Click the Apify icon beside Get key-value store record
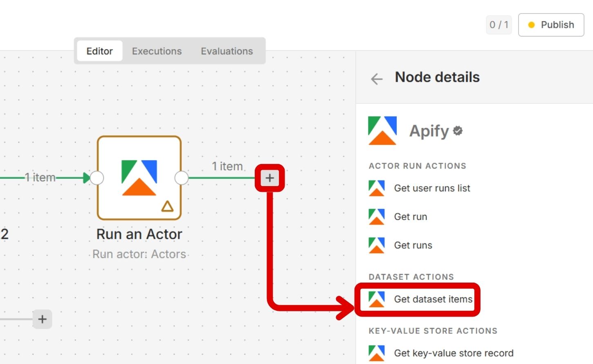Screen dimensions: 593x364 coord(376,353)
